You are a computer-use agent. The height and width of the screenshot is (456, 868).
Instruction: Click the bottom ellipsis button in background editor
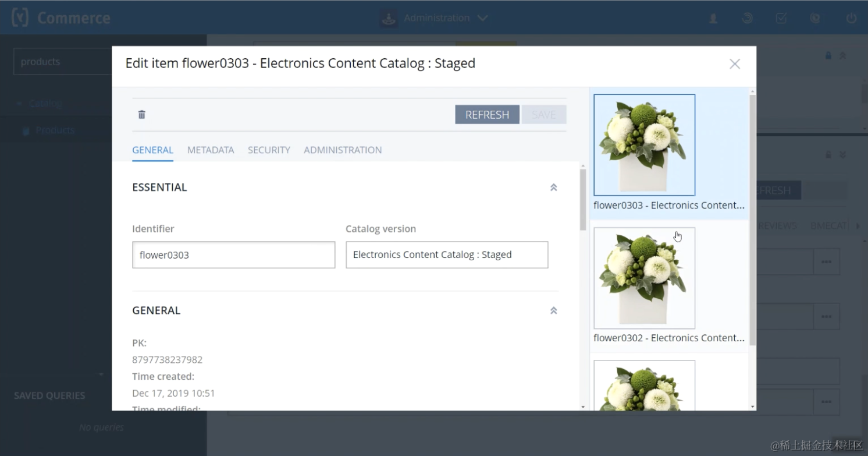(826, 402)
